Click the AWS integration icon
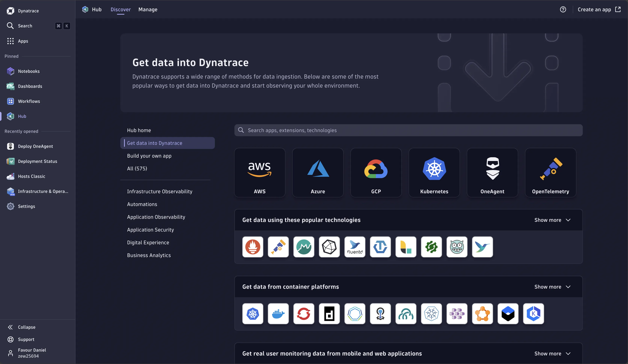This screenshot has width=628, height=364. click(x=260, y=172)
